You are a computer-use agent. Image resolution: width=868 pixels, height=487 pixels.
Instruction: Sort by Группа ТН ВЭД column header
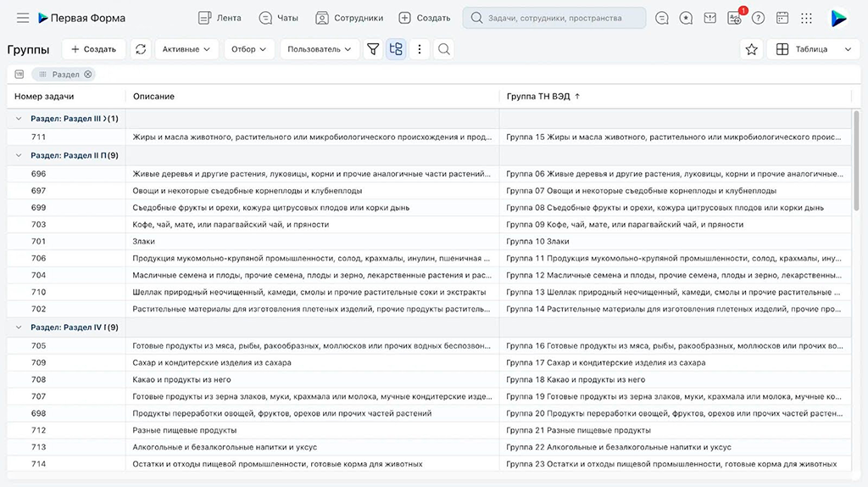click(543, 97)
